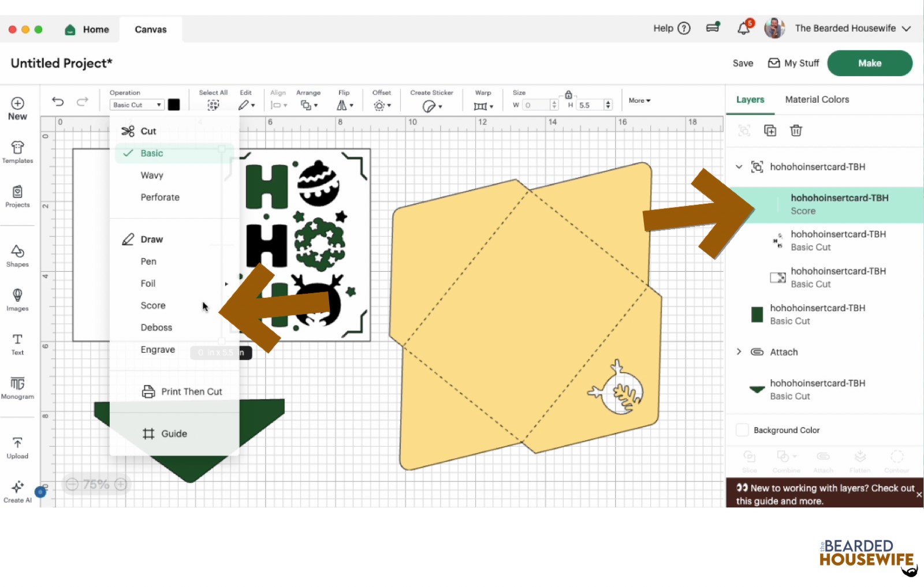This screenshot has width=924, height=587.
Task: Toggle the Background Color checkbox
Action: point(742,430)
